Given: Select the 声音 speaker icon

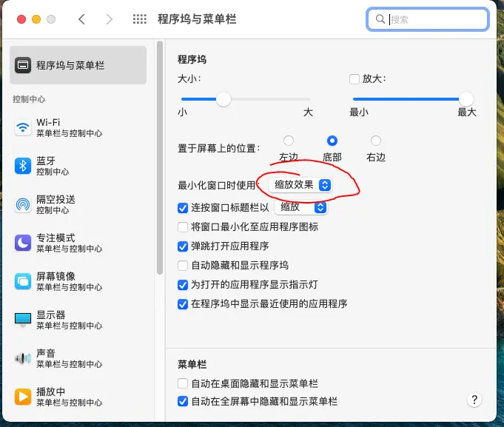Looking at the screenshot, I should click(23, 358).
